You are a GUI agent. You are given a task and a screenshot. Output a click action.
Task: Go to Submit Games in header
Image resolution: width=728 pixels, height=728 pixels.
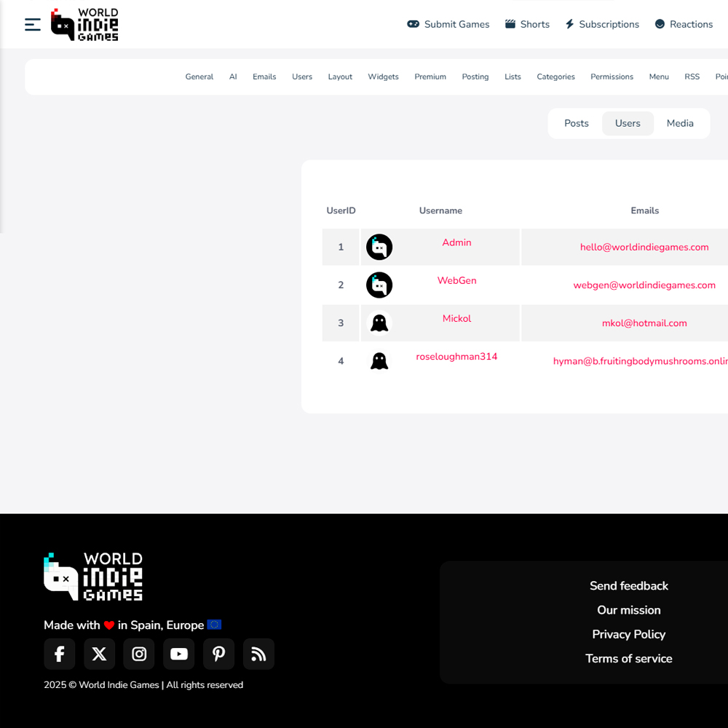448,25
